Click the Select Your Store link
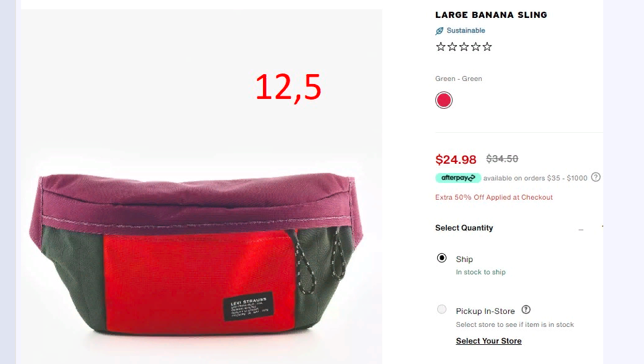This screenshot has width=644, height=364. 489,341
